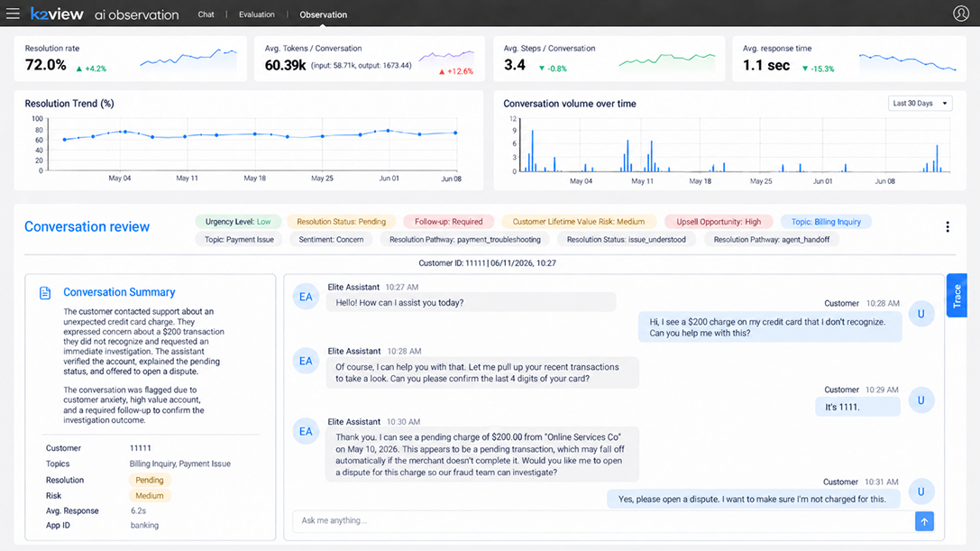Click the Resolution rate sparkline chart
980x551 pixels.
pyautogui.click(x=188, y=59)
